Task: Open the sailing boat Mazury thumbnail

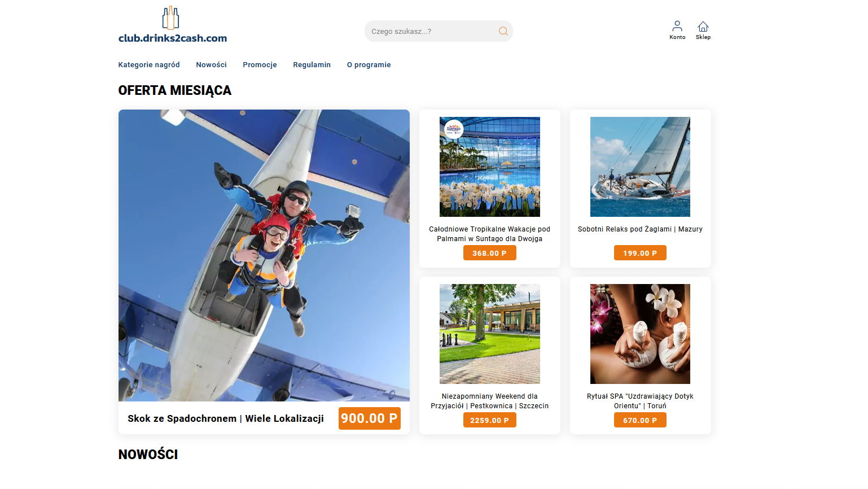Action: (640, 167)
